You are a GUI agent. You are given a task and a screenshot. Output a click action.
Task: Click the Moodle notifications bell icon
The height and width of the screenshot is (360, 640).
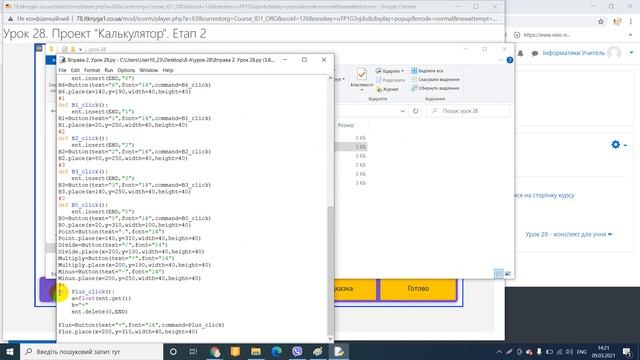(520, 53)
